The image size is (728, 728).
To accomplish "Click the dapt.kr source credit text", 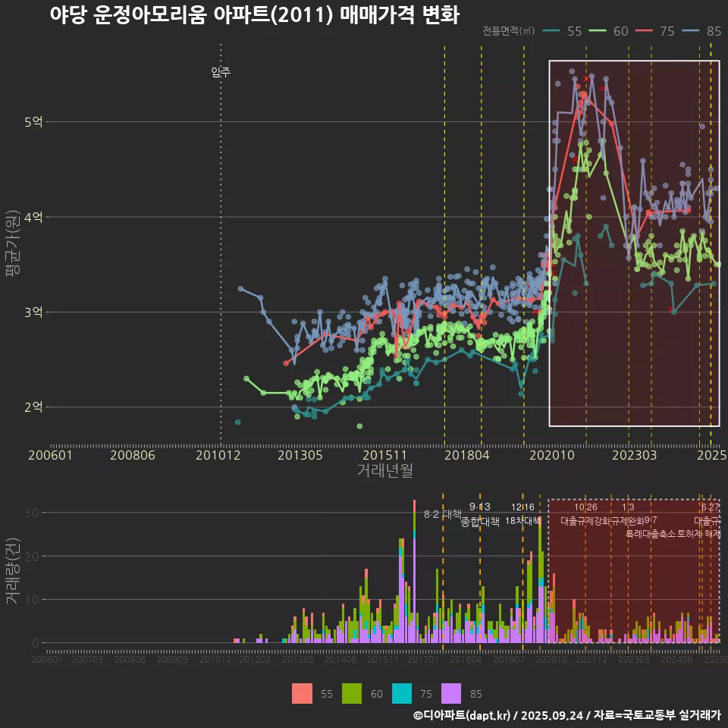I will pyautogui.click(x=566, y=714).
